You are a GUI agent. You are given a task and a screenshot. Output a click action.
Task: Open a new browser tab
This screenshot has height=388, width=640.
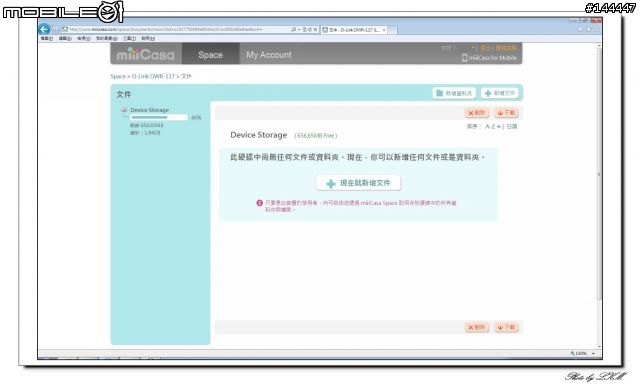[x=392, y=30]
